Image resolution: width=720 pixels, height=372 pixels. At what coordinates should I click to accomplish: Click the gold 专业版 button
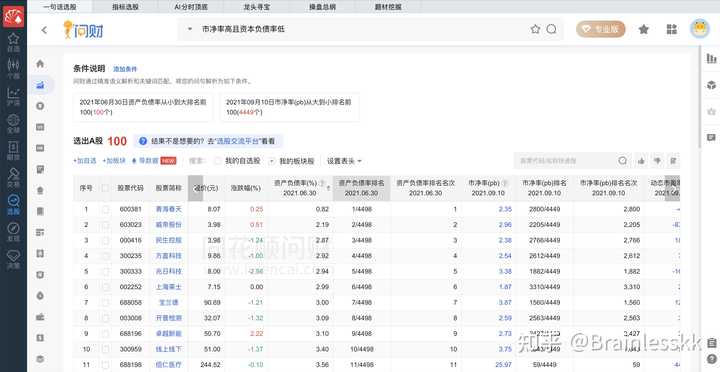pos(601,29)
